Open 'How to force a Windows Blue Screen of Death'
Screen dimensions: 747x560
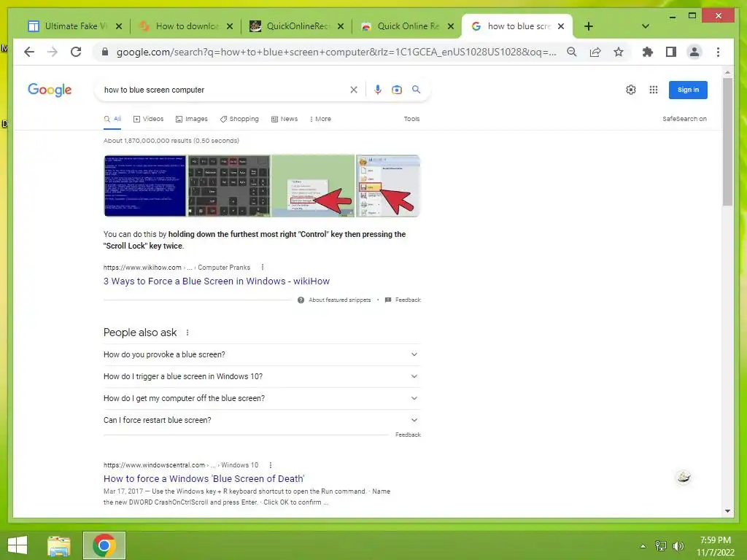(204, 478)
